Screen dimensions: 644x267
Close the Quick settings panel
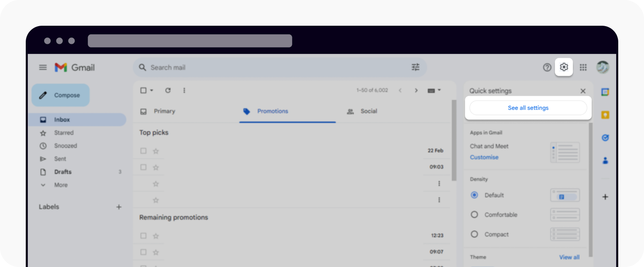click(x=583, y=91)
